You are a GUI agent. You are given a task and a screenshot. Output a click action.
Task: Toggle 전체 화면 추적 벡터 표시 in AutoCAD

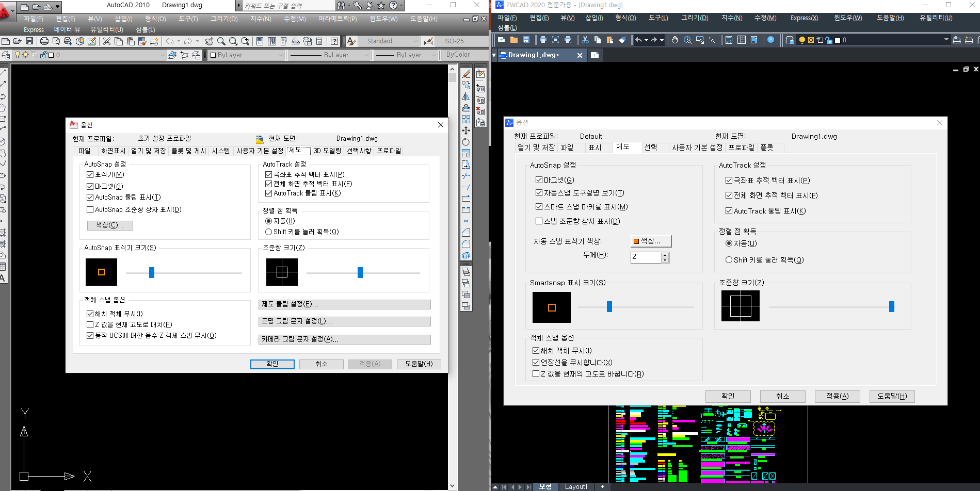tap(268, 184)
